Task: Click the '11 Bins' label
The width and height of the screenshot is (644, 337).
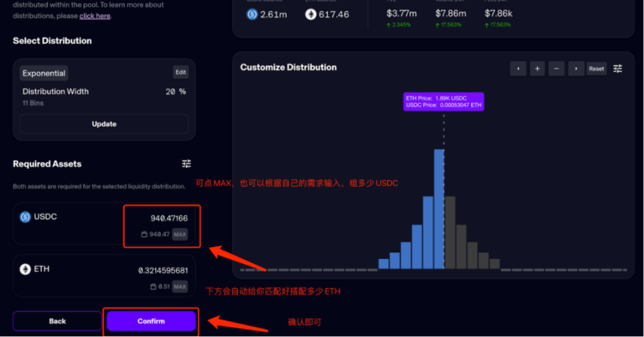Action: 33,103
